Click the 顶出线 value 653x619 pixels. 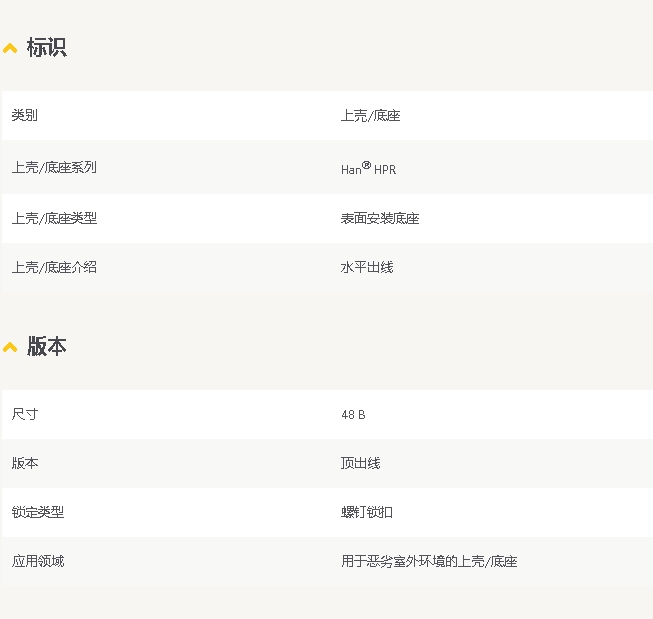coord(360,463)
